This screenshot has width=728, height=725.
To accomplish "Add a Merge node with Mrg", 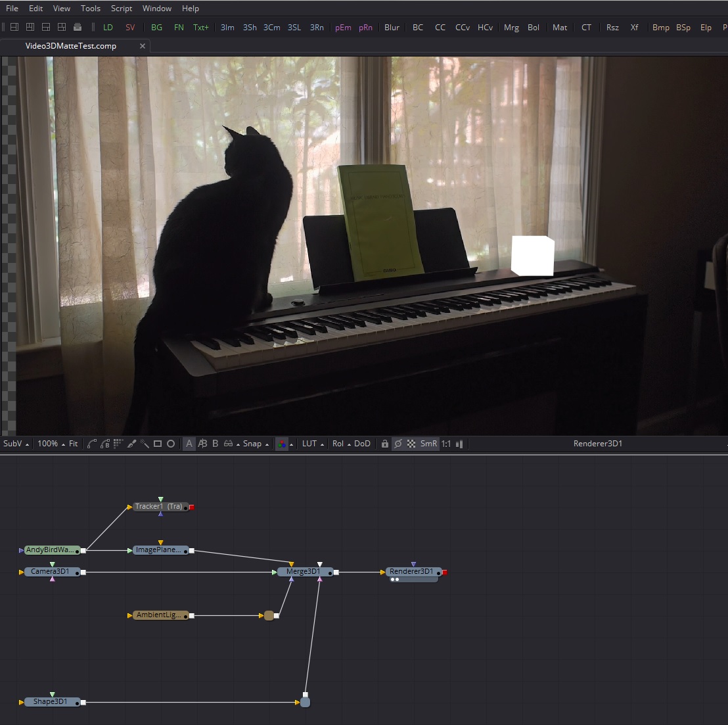I will click(511, 28).
